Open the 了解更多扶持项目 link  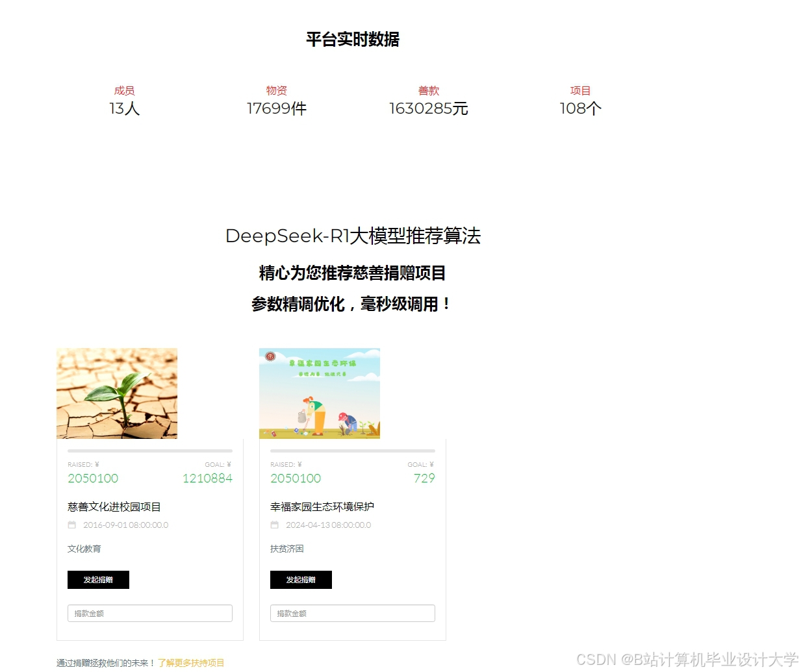click(x=191, y=663)
